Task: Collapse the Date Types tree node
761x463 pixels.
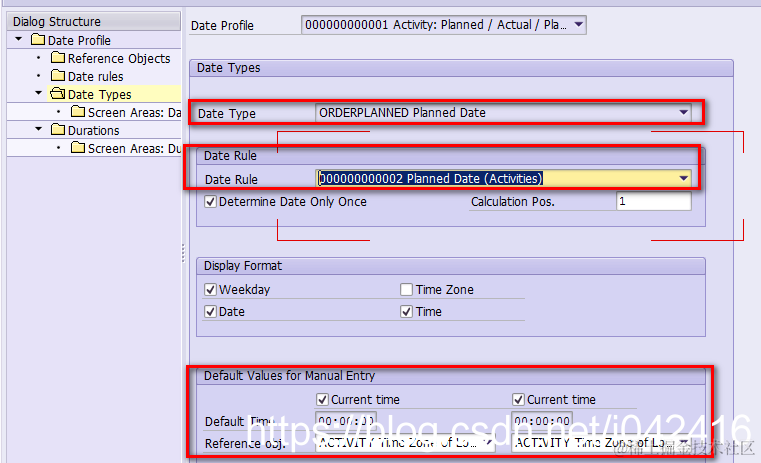Action: [39, 93]
